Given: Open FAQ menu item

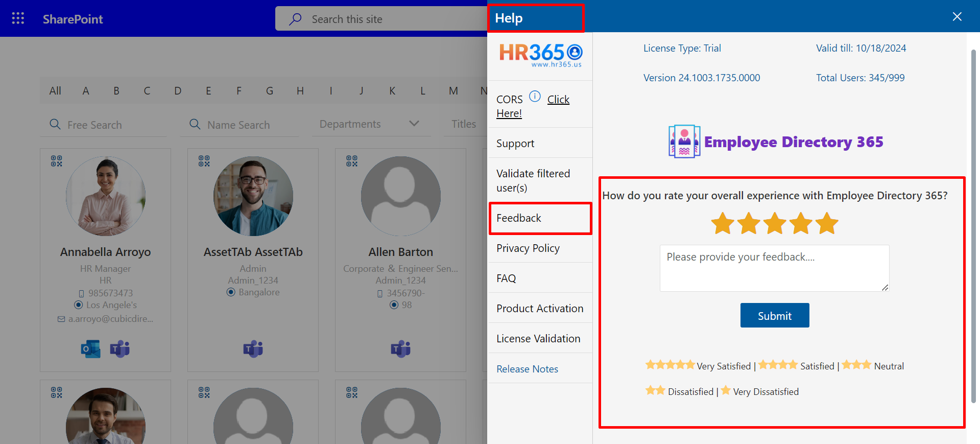Looking at the screenshot, I should pyautogui.click(x=540, y=278).
